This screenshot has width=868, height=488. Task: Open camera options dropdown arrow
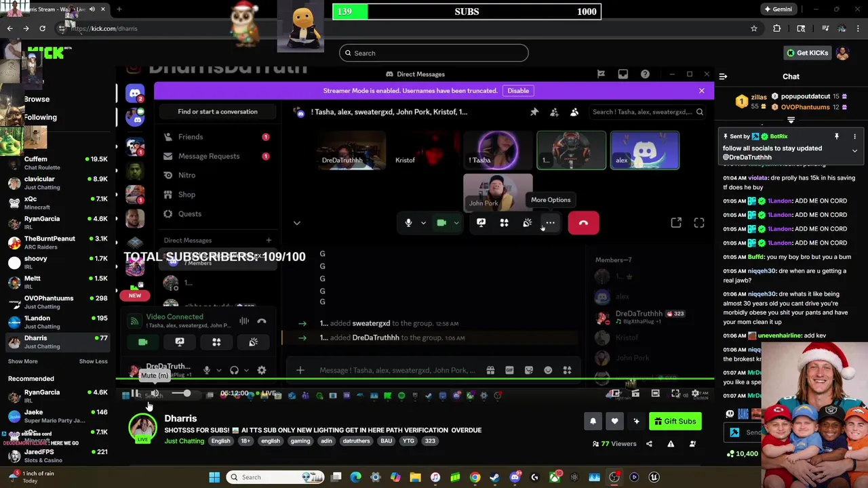tap(456, 223)
